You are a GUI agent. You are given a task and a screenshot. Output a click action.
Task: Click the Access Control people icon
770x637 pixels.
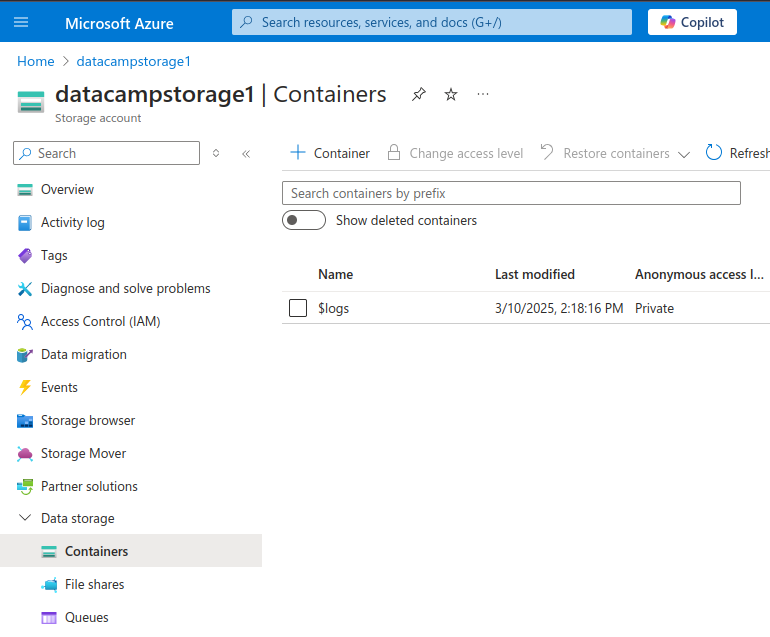(x=25, y=322)
